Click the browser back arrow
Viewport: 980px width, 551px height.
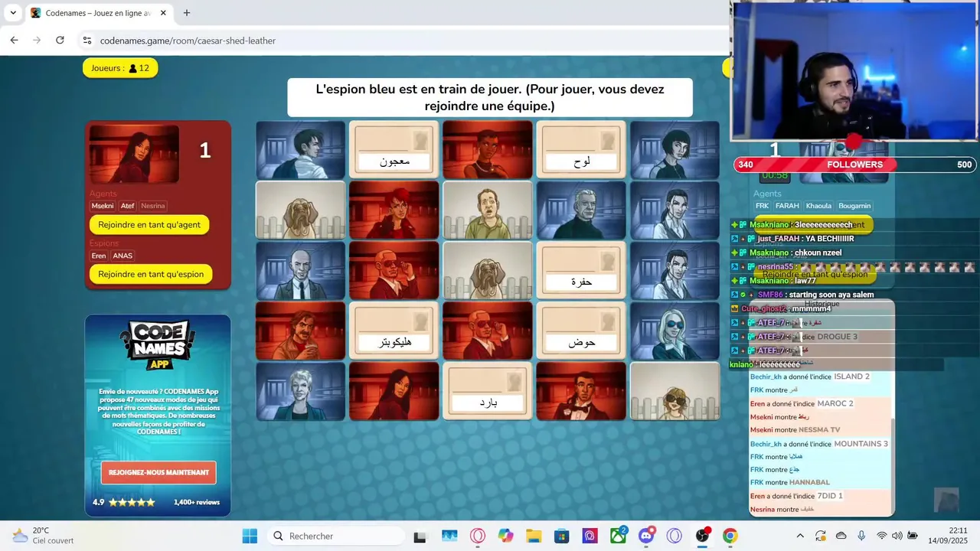14,41
